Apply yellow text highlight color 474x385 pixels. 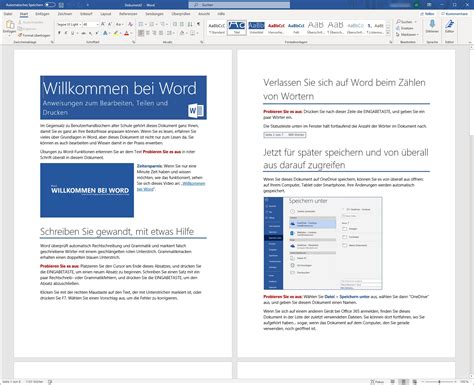tap(116, 33)
